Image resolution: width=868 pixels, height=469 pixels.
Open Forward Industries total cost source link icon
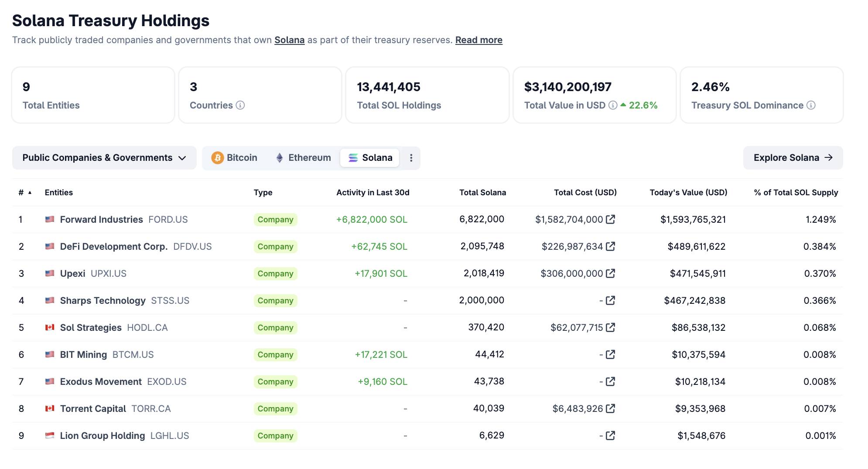[x=611, y=219]
